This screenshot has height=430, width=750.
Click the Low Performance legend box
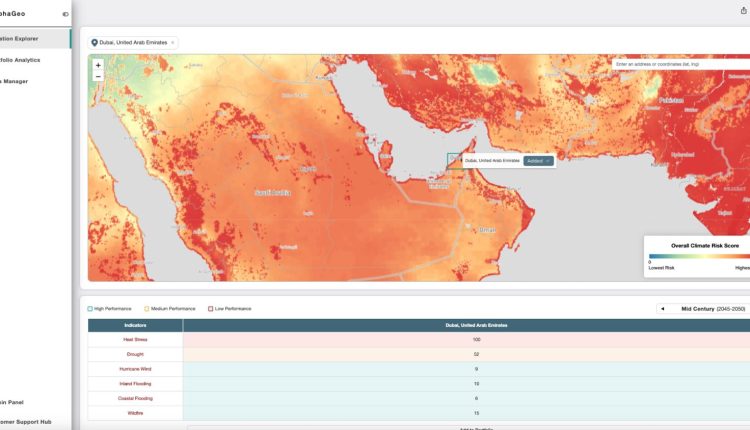210,308
